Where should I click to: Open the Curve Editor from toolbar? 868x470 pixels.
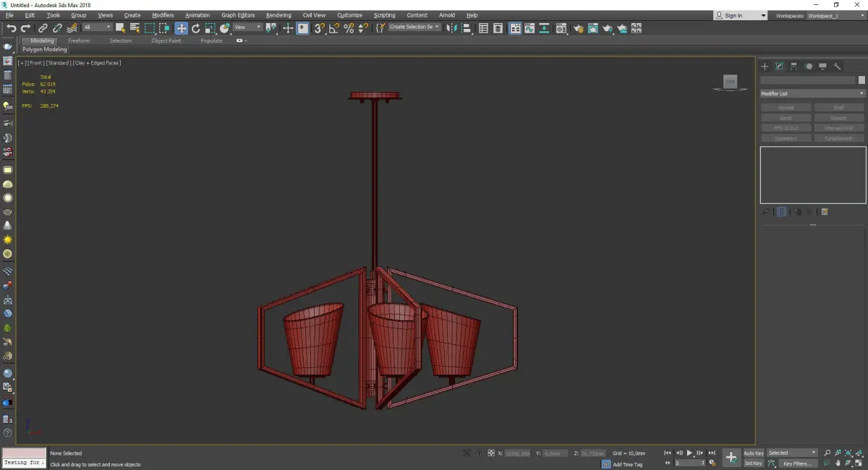[529, 28]
